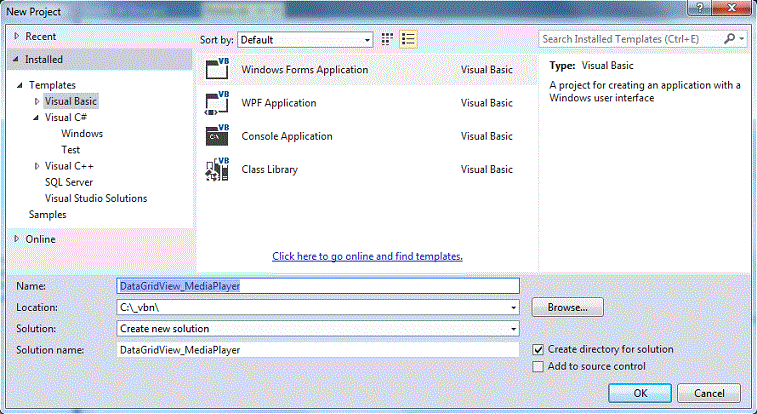Enable Add to source control
The width and height of the screenshot is (757, 414).
click(539, 367)
